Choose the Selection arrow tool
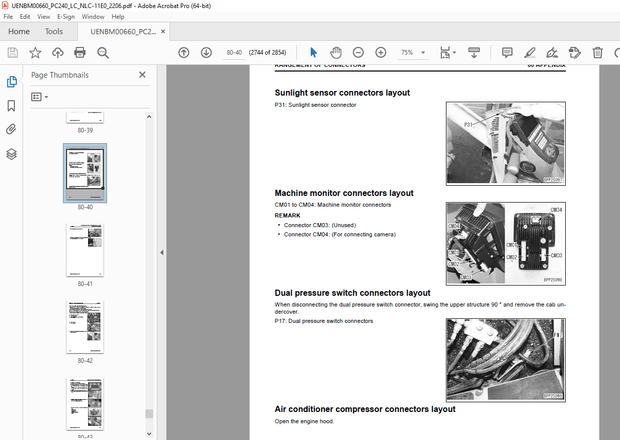 point(314,52)
